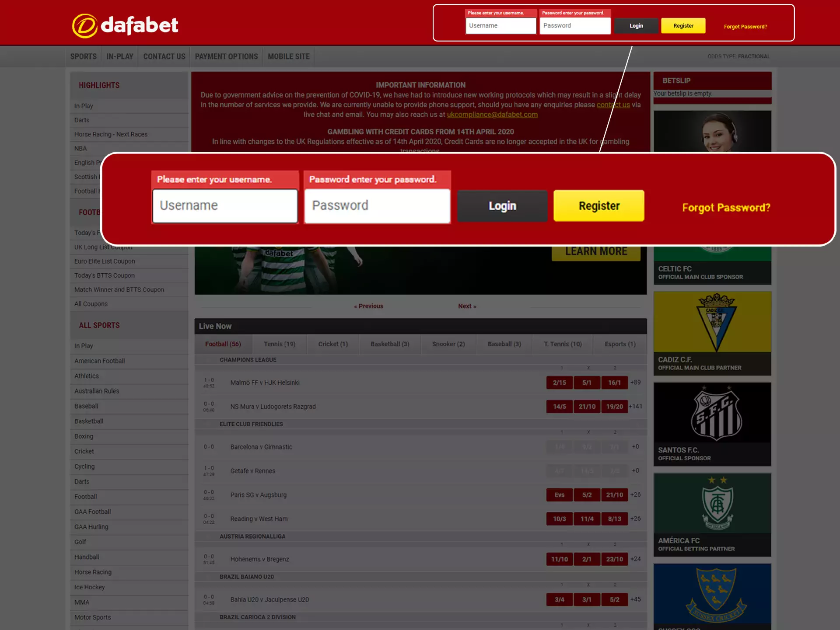
Task: Click the Username input field
Action: (224, 206)
